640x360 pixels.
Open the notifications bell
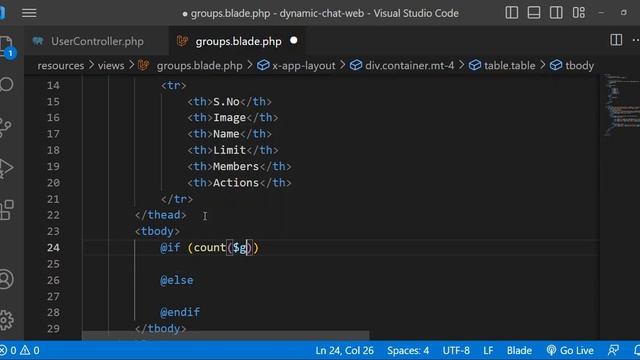(x=637, y=350)
